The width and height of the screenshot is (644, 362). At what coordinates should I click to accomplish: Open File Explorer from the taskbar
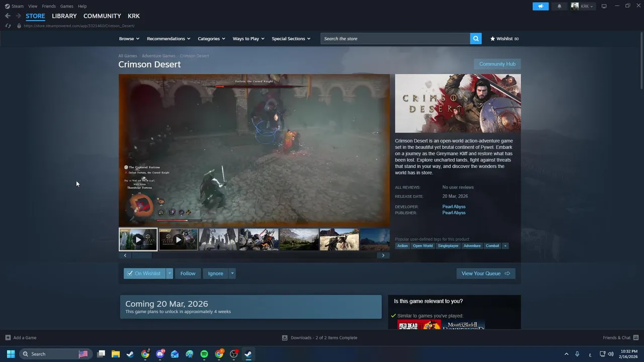115,354
